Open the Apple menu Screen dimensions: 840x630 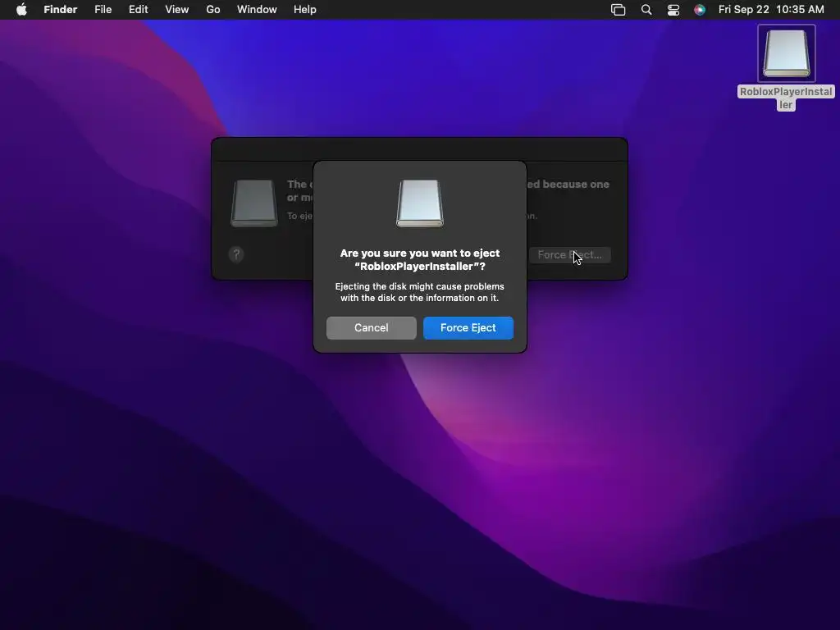click(x=21, y=10)
